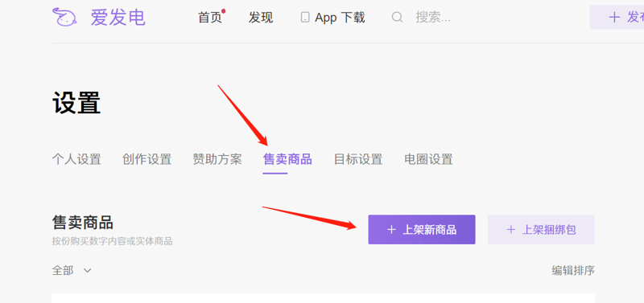Click the 发布 button at top right
The height and width of the screenshot is (303, 644).
[x=617, y=17]
